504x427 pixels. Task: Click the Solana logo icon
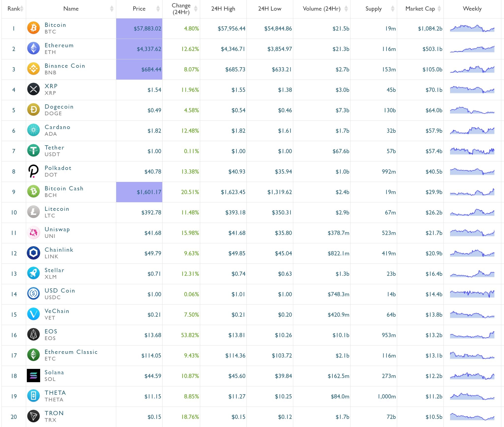click(33, 375)
